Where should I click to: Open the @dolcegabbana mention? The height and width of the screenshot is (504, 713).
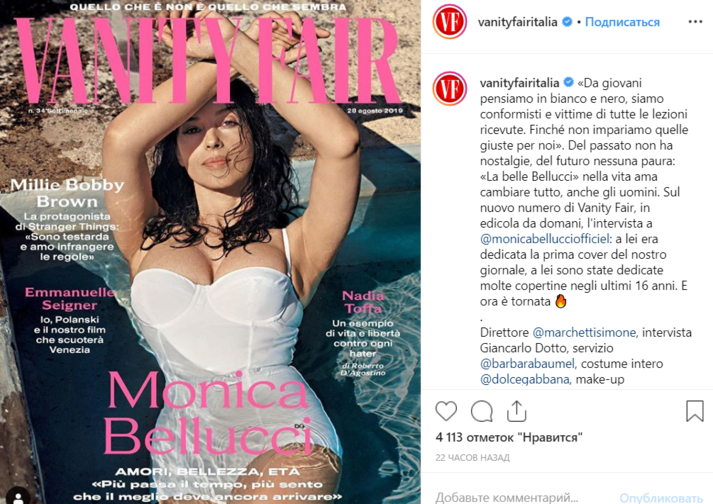tap(525, 379)
